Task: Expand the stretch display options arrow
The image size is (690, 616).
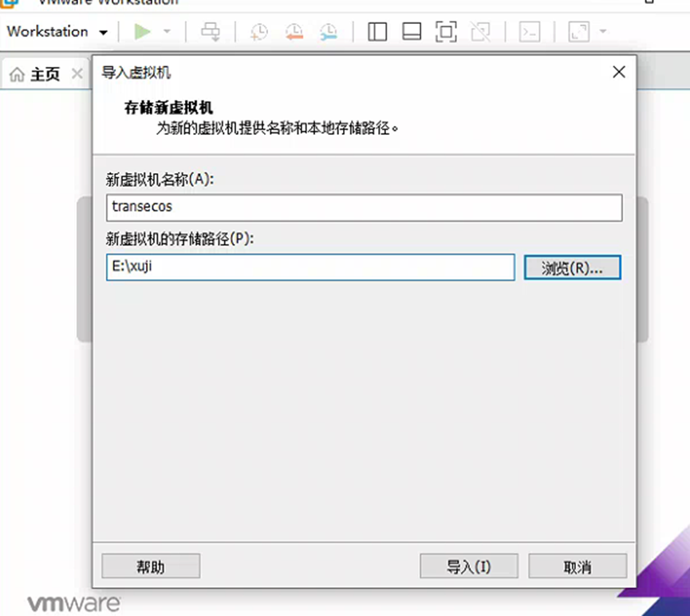Action: tap(603, 32)
